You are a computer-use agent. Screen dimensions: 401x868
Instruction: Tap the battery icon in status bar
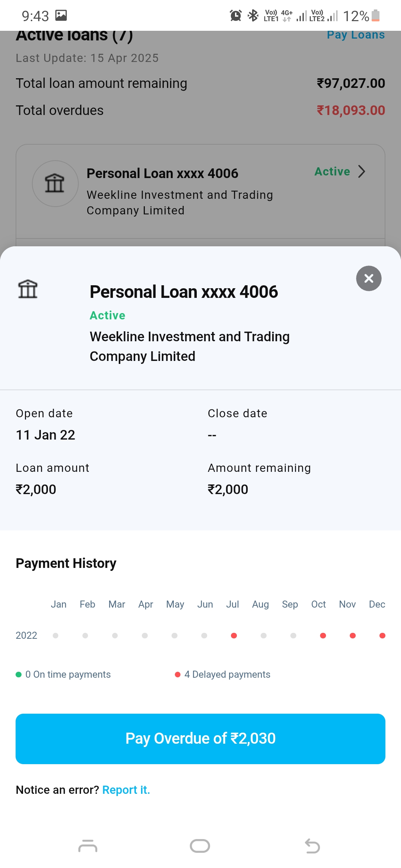[375, 16]
